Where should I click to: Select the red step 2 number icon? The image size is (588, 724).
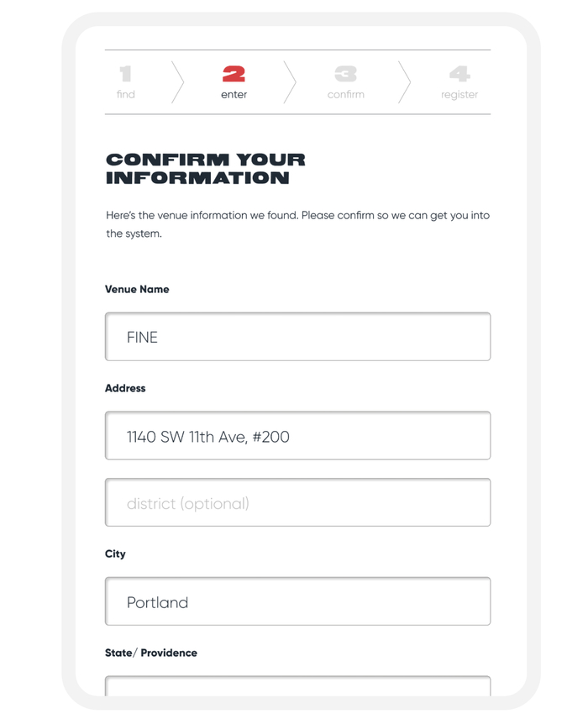point(234,74)
